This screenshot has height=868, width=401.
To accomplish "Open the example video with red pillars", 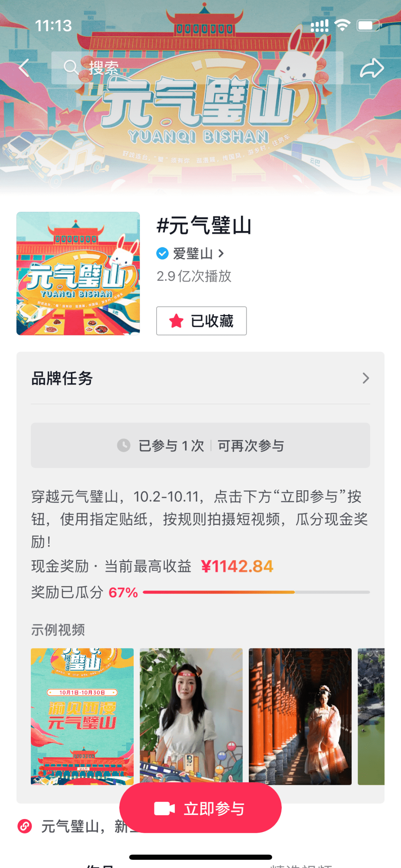I will pyautogui.click(x=300, y=716).
